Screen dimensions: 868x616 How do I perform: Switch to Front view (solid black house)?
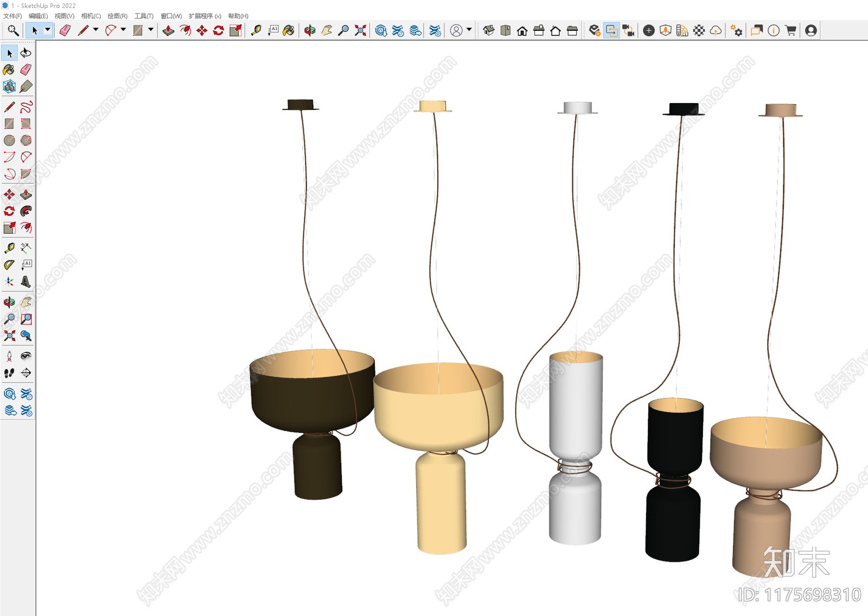tap(522, 30)
